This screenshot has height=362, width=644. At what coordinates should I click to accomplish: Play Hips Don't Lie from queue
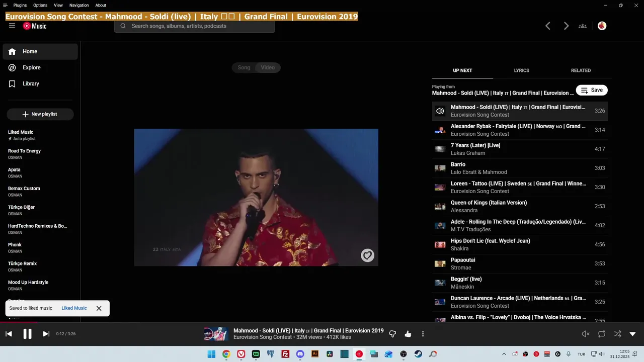tap(520, 245)
